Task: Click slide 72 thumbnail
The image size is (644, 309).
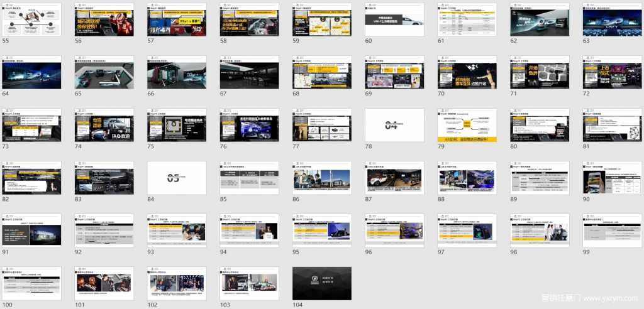Action: (x=612, y=72)
